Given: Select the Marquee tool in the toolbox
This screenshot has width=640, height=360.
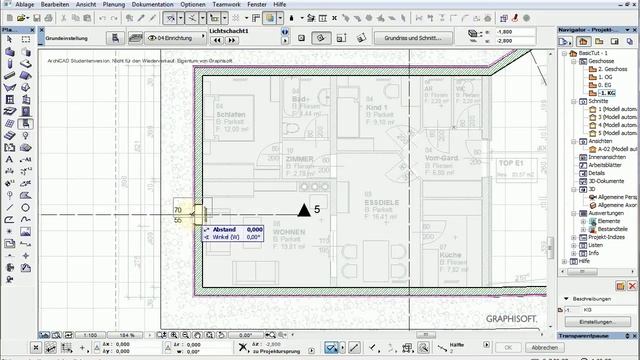Looking at the screenshot, I should pos(26,39).
